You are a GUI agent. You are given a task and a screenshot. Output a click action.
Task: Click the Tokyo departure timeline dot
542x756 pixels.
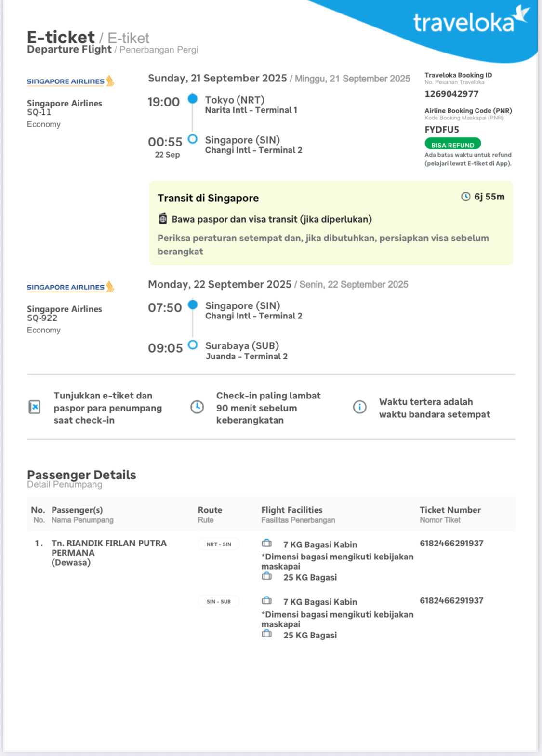point(193,99)
